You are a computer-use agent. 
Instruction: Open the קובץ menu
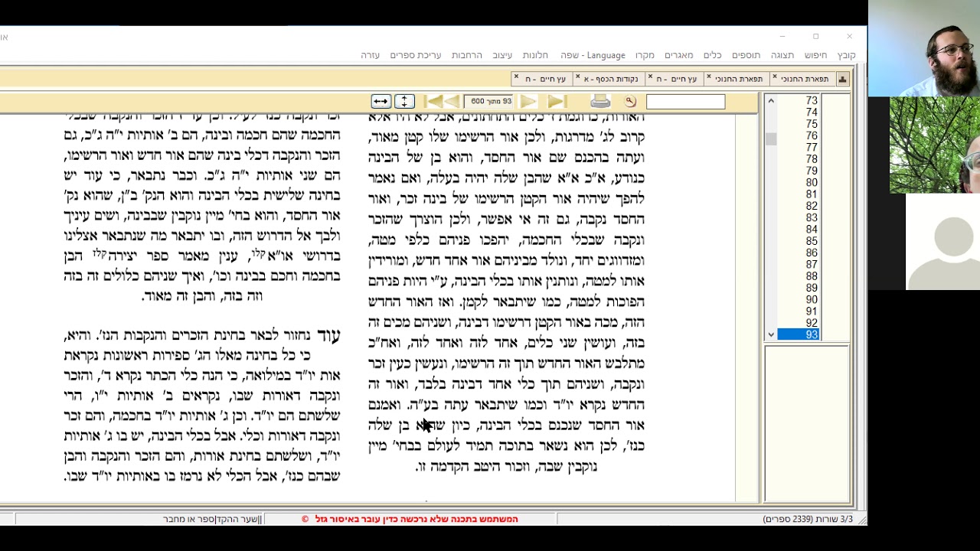coord(846,55)
